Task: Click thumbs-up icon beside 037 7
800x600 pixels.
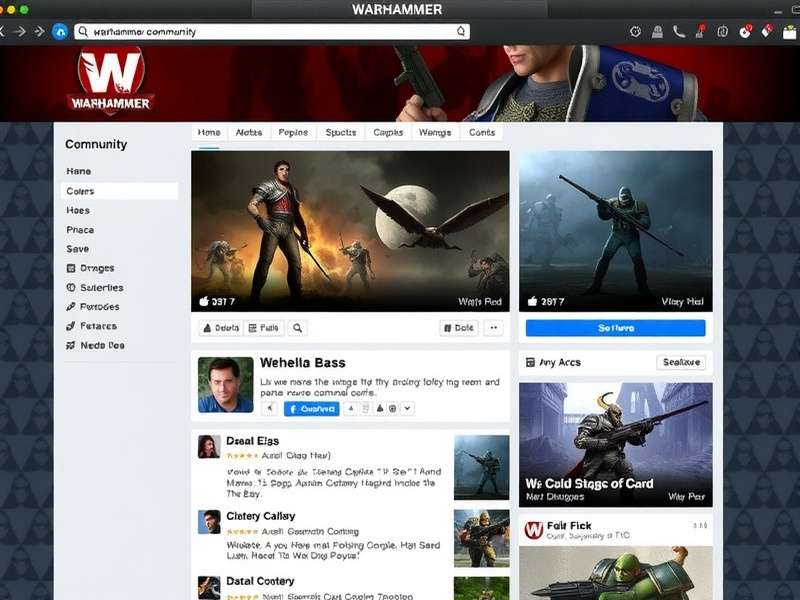Action: pyautogui.click(x=204, y=301)
